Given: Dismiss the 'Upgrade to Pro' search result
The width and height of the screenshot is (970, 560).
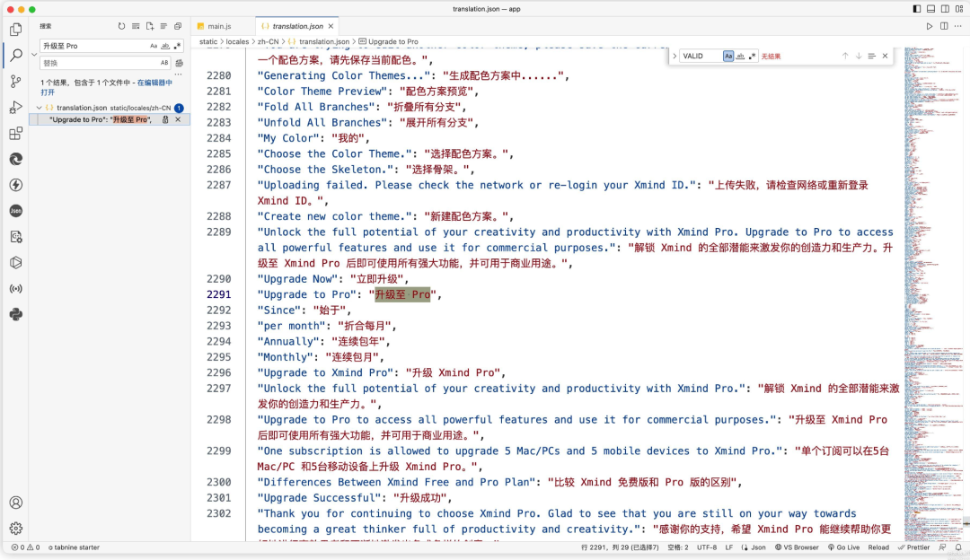Looking at the screenshot, I should (178, 119).
